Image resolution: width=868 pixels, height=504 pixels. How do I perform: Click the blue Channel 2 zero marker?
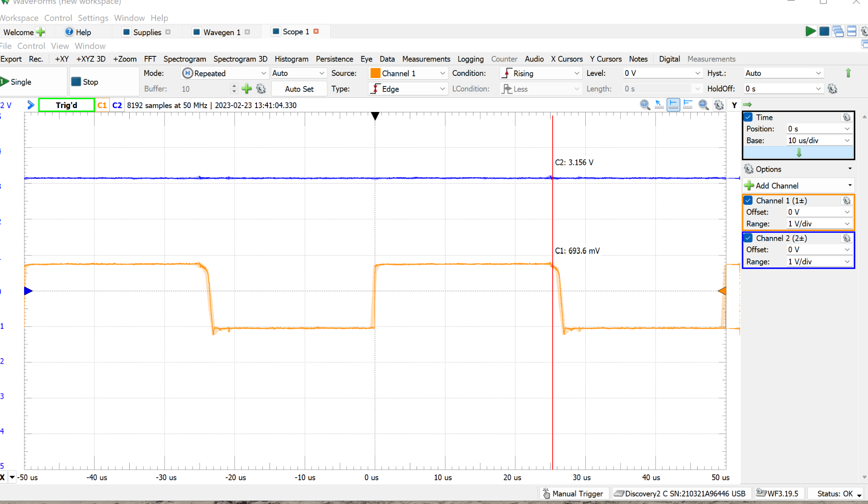tap(28, 291)
